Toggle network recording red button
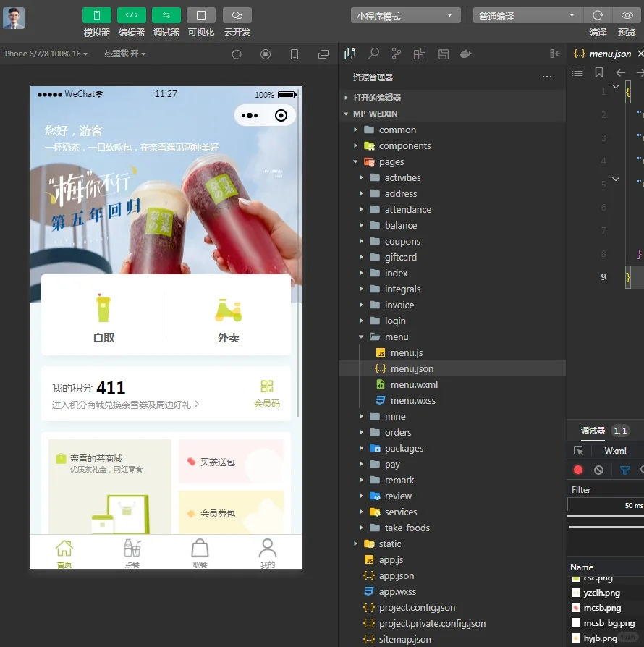Screen dimensions: 644x647 pyautogui.click(x=578, y=470)
